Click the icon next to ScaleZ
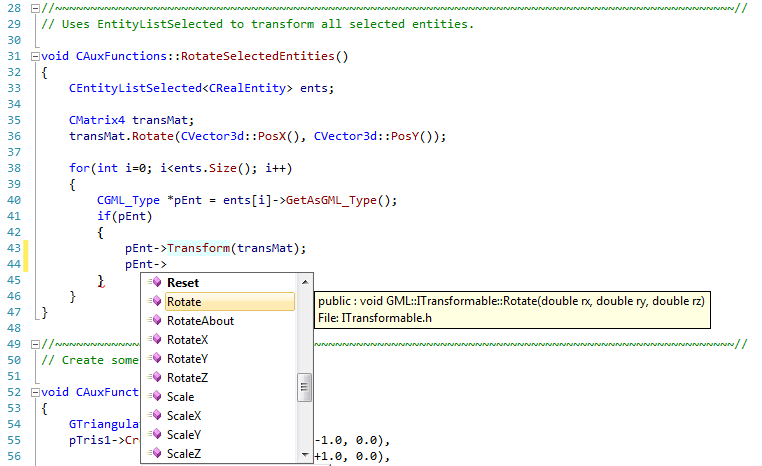Viewport: 762px width, 466px height. [x=155, y=454]
